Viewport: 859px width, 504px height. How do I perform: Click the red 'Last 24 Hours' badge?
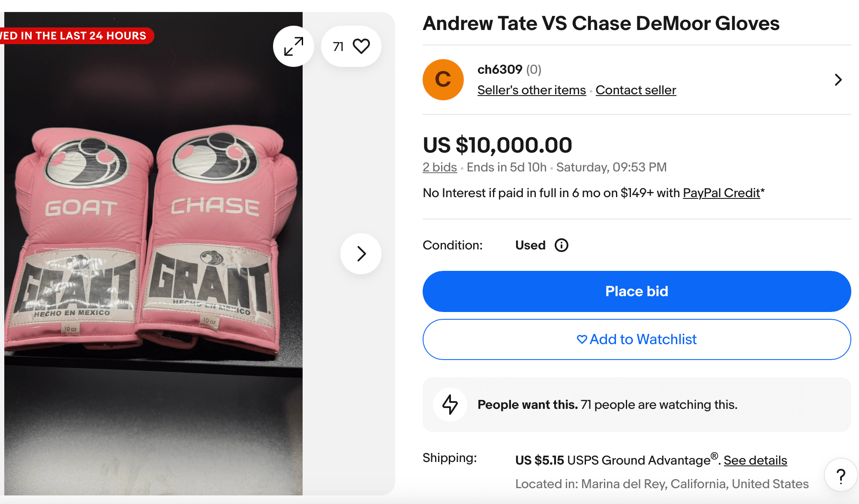tap(75, 36)
